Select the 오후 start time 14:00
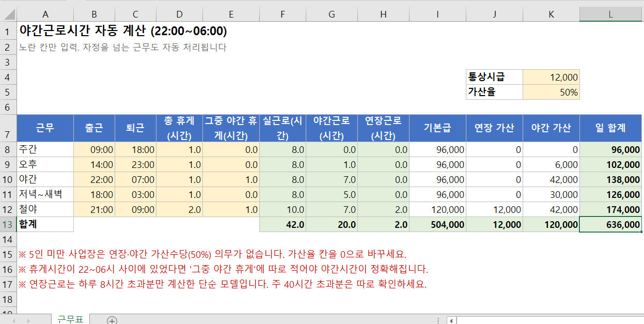The width and height of the screenshot is (644, 324). [95, 165]
